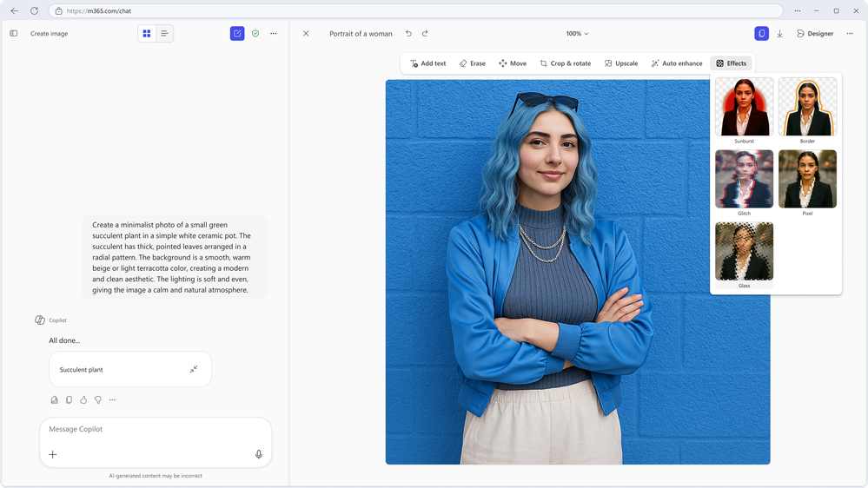This screenshot has width=868, height=488.
Task: Click the microphone icon in message box
Action: pos(258,454)
